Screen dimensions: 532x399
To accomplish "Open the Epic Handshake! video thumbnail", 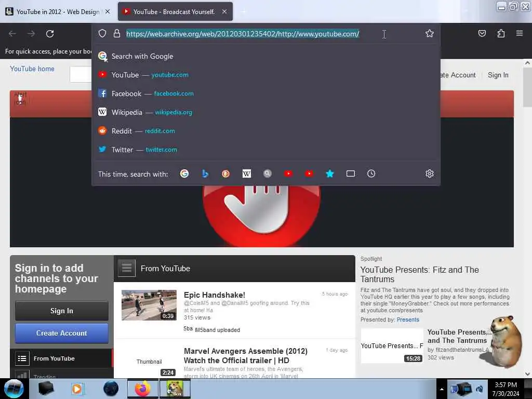I will click(x=149, y=305).
